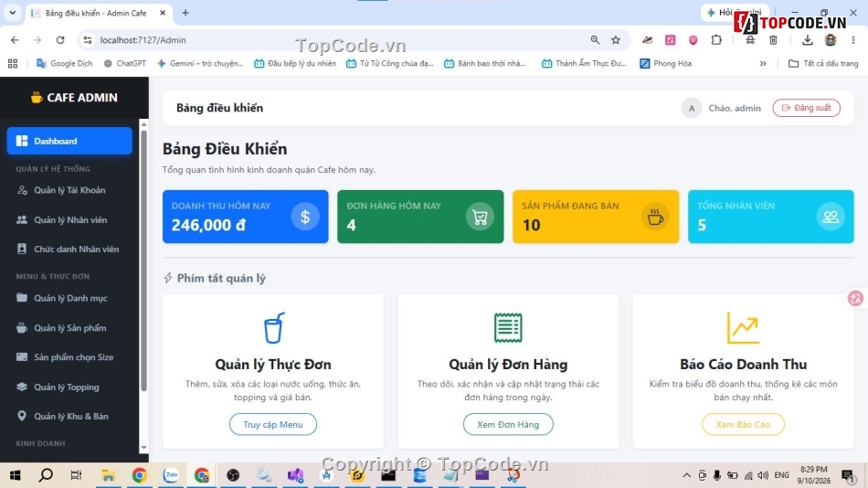868x488 pixels.
Task: Open the apps grid icon in bookmarks bar
Action: click(13, 64)
